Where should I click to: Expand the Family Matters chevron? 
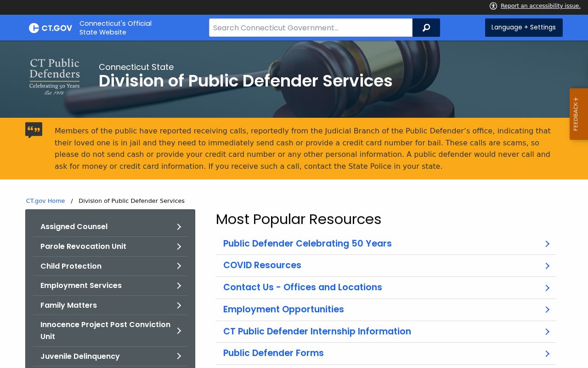(x=179, y=305)
